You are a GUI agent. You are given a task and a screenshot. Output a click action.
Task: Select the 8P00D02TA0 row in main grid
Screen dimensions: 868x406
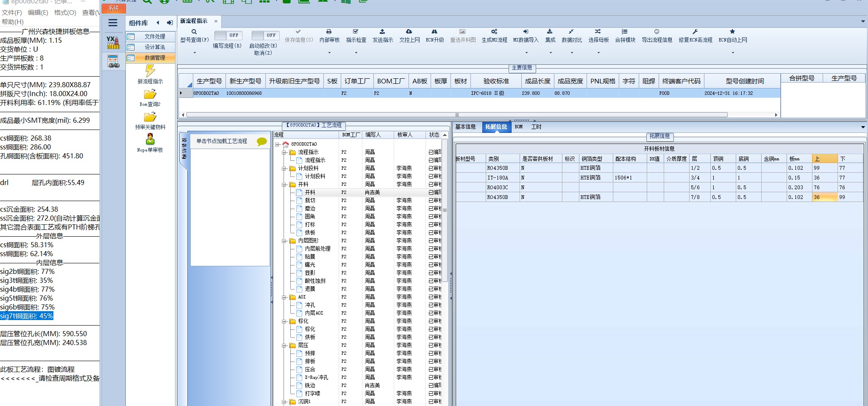tap(479, 93)
